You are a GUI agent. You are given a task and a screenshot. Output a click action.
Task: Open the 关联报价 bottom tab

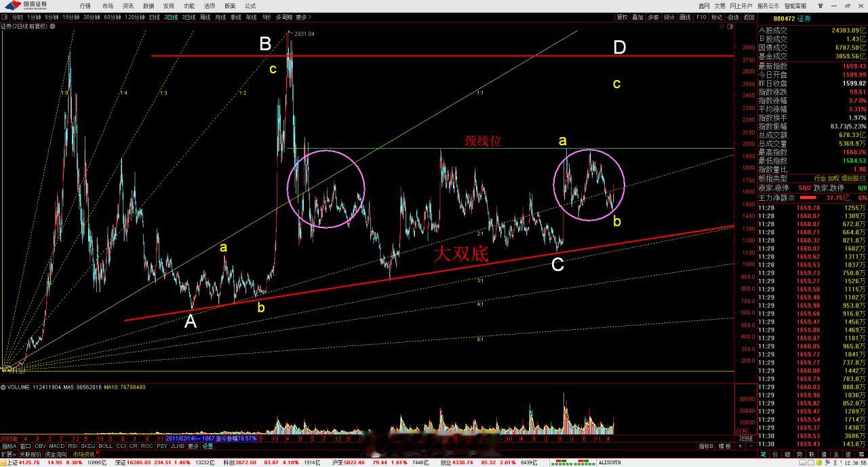click(30, 454)
